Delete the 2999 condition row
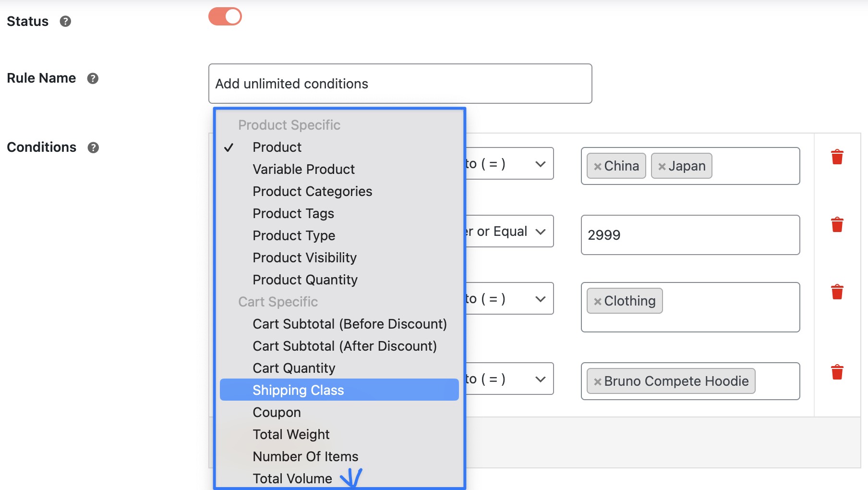The image size is (868, 490). click(x=837, y=225)
